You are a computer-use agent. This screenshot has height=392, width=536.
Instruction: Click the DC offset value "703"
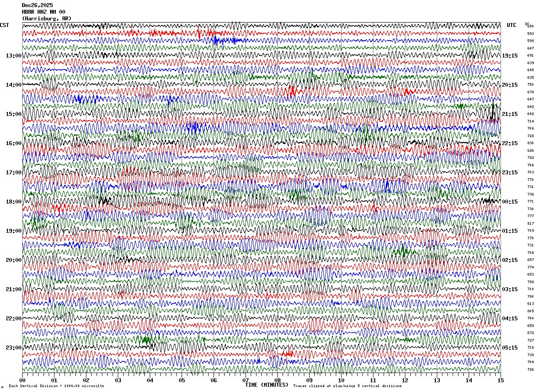(530, 173)
